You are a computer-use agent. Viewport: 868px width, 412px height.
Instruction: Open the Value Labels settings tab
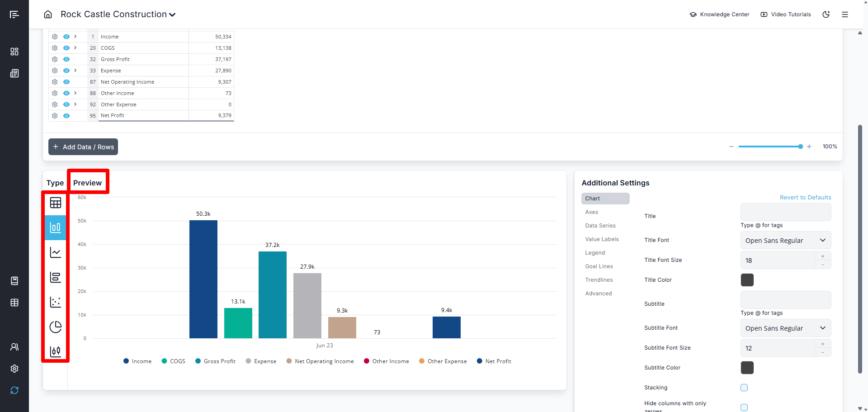(602, 239)
